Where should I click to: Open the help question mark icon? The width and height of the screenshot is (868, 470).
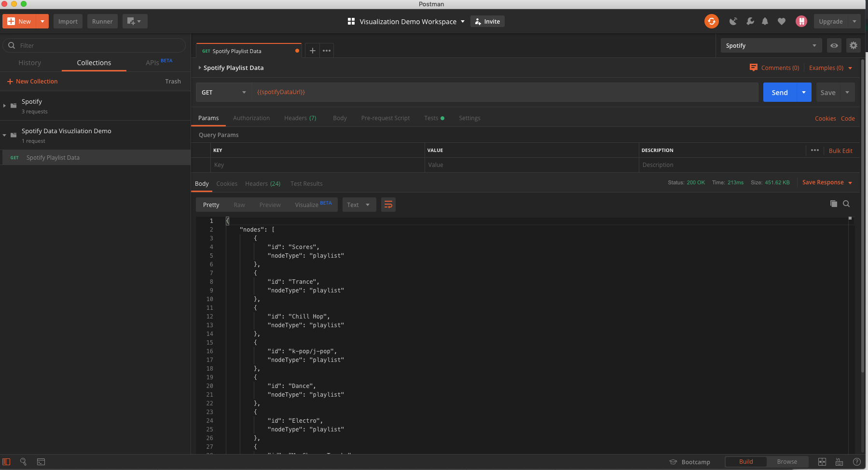click(857, 462)
